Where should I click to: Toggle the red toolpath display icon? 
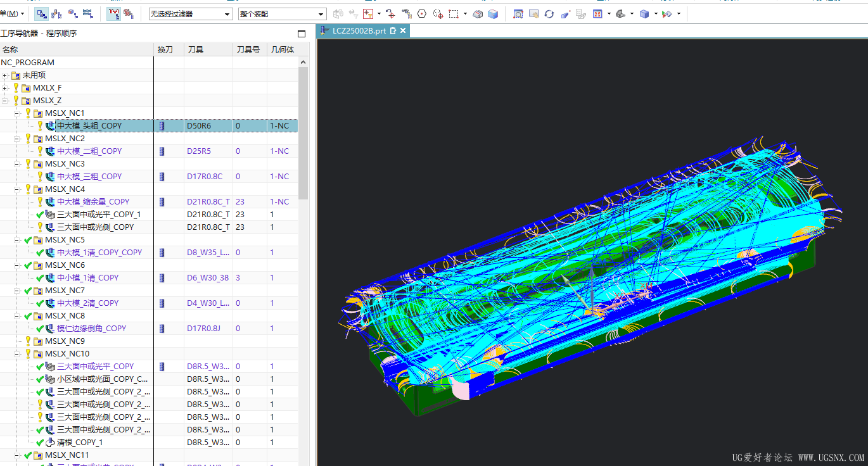[113, 13]
